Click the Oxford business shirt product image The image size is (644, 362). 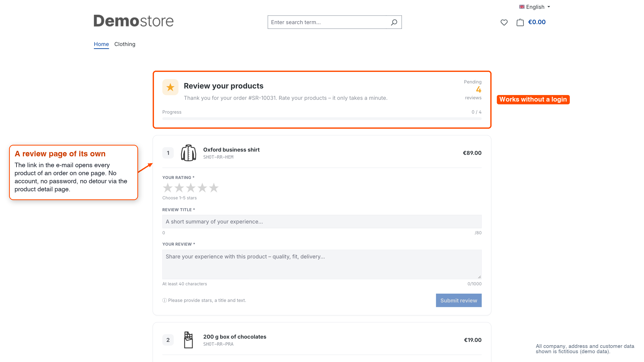tap(188, 153)
